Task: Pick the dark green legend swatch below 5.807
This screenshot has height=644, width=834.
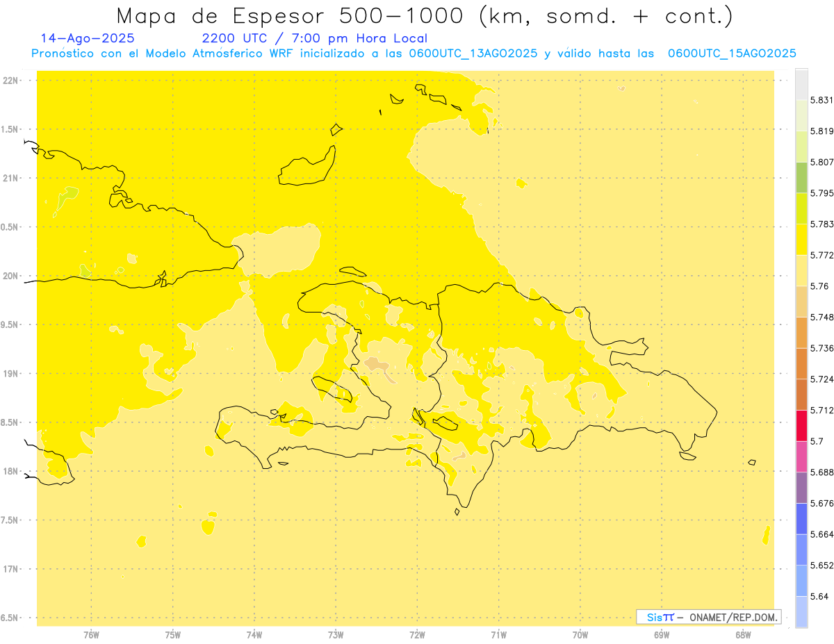Action: point(801,177)
